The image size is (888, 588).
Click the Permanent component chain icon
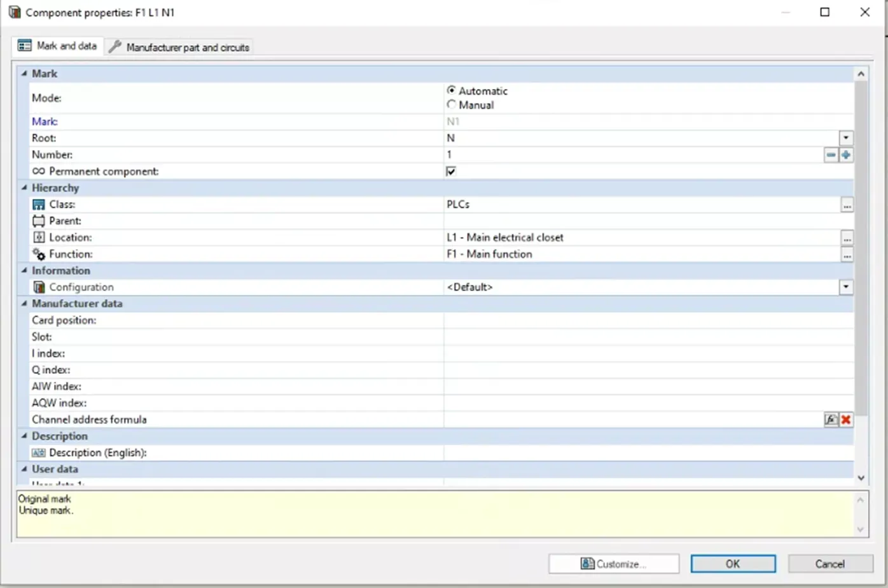39,172
